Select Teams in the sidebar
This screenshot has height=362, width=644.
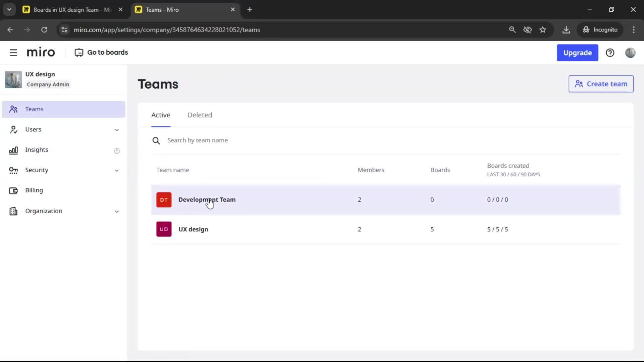coord(63,109)
